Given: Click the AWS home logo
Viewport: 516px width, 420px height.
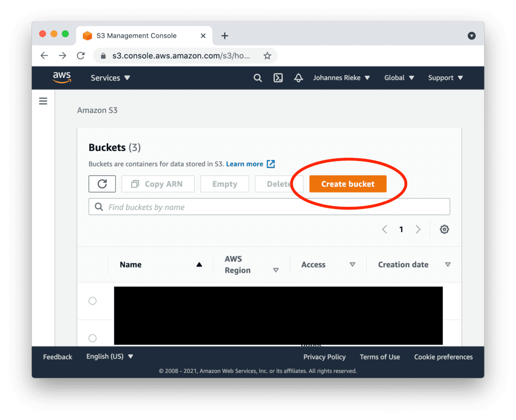Looking at the screenshot, I should (x=62, y=77).
